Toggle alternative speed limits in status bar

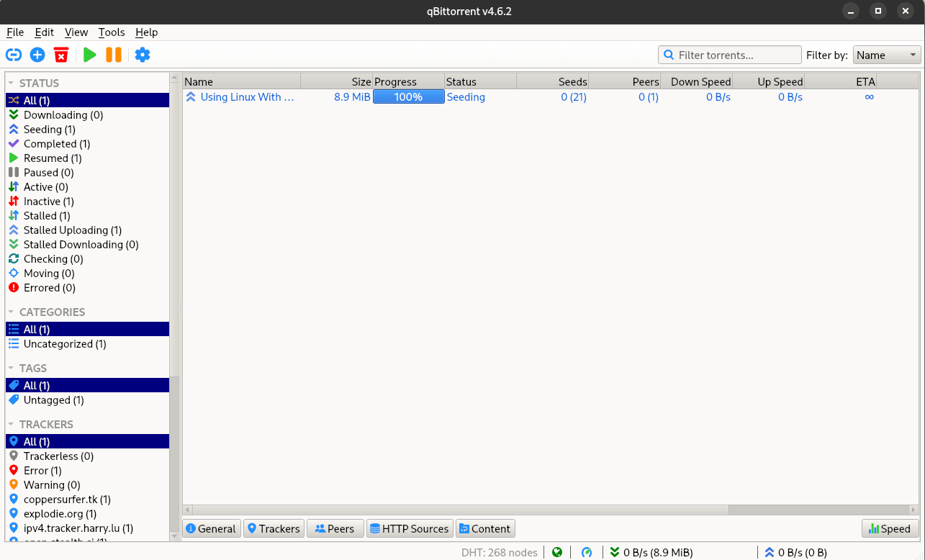point(587,552)
